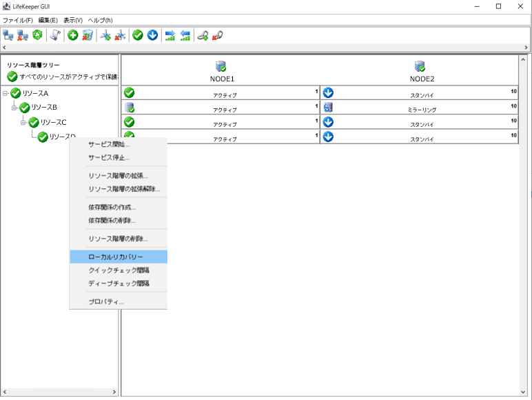The width and height of the screenshot is (532, 400).
Task: Click the NODE2 server icon
Action: (420, 66)
